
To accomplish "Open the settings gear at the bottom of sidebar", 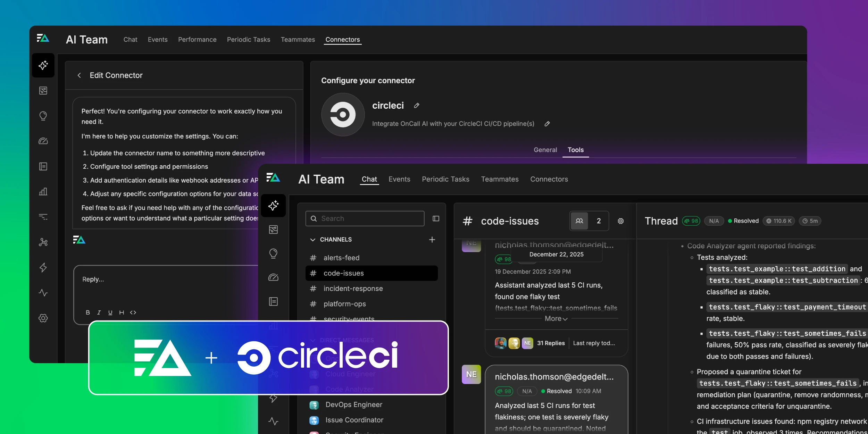I will point(43,318).
